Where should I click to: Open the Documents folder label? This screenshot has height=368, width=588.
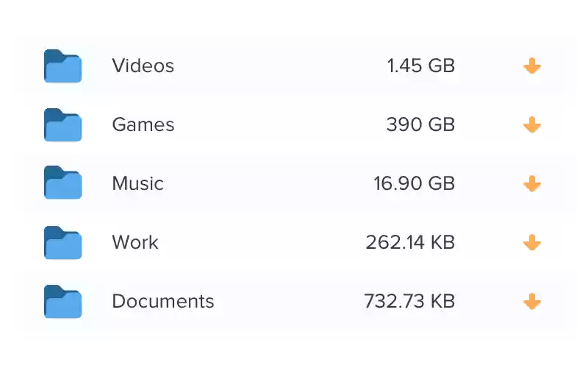pos(162,301)
